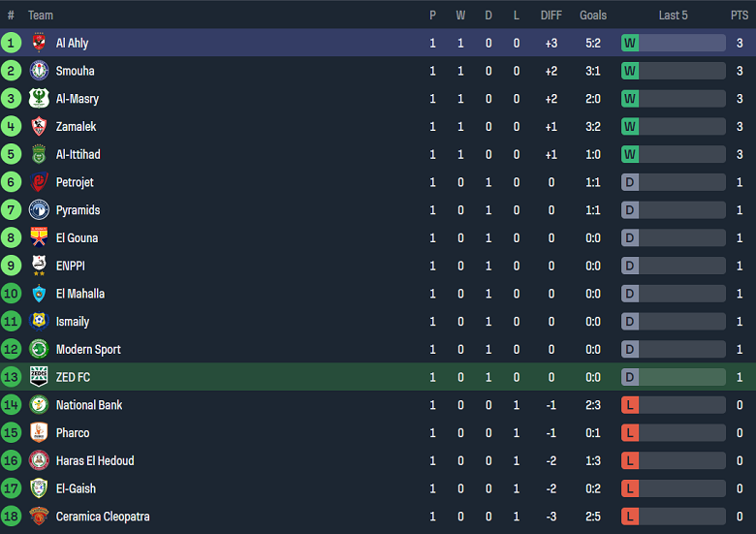Open the Al-Ittihad team name link
The image size is (756, 534).
[x=78, y=154]
